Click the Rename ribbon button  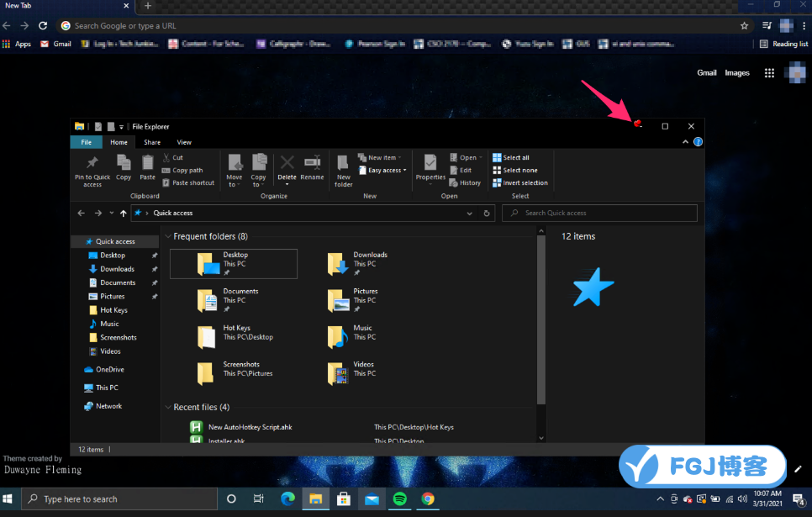point(312,167)
